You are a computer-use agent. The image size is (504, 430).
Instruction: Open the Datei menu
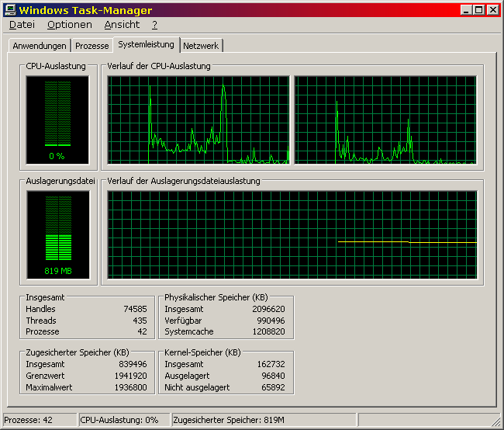click(22, 25)
